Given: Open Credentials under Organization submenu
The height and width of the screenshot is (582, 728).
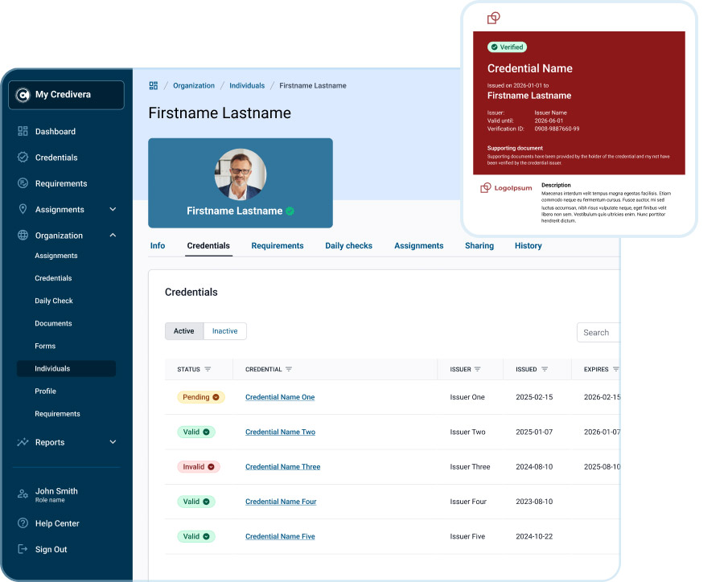Looking at the screenshot, I should [53, 278].
